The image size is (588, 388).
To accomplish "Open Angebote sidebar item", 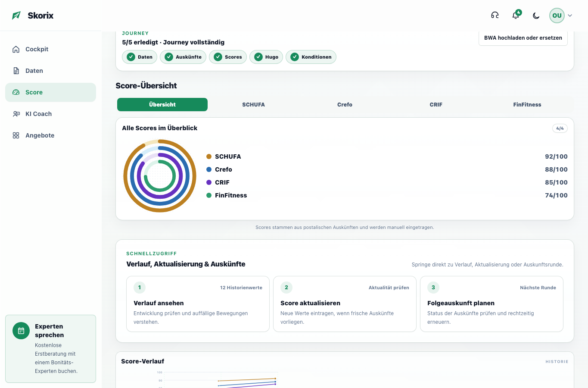I will tap(50, 135).
